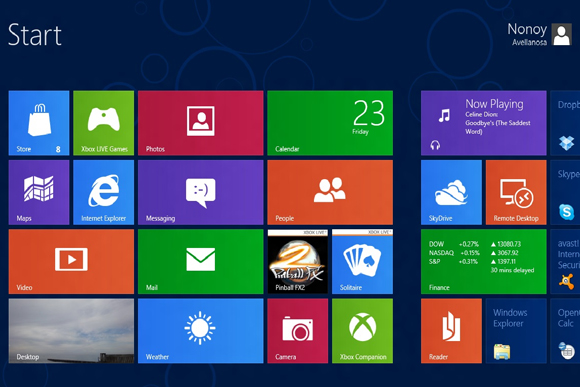Click the user account picture

[562, 34]
